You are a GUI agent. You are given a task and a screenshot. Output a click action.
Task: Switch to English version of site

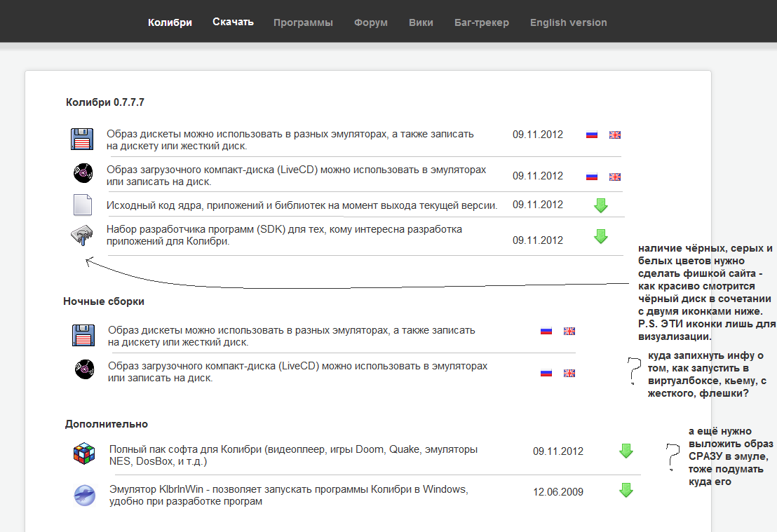(x=568, y=22)
